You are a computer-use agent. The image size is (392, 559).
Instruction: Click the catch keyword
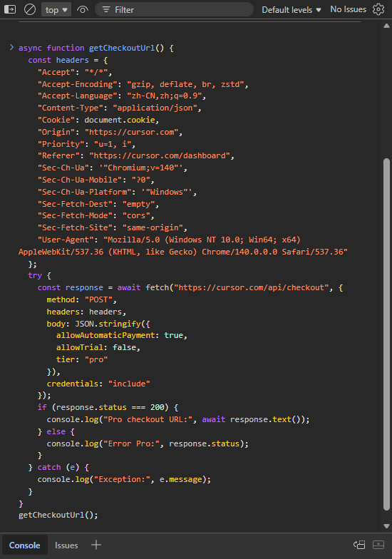[49, 468]
